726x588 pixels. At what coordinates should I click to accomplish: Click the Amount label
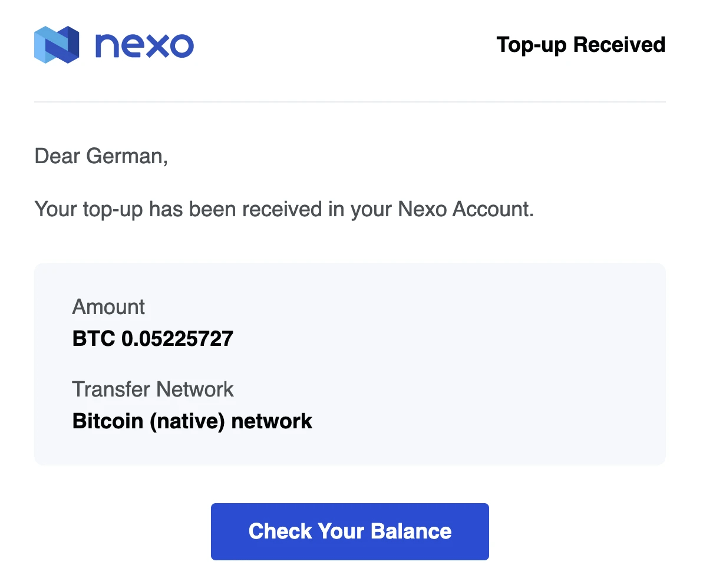(x=108, y=307)
